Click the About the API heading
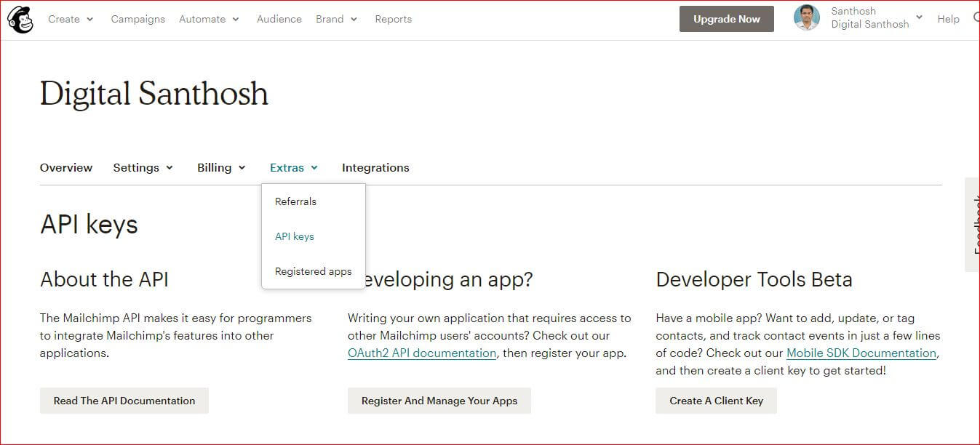 [105, 279]
